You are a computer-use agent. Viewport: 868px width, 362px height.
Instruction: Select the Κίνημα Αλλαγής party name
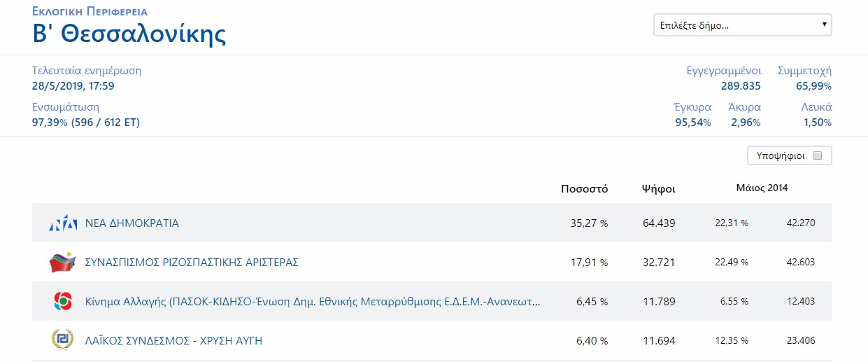tap(312, 302)
